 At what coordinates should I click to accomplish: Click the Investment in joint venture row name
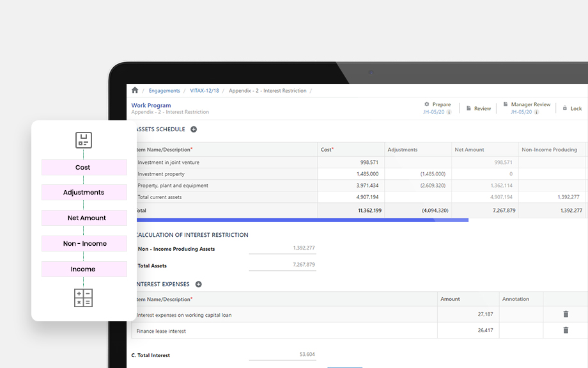(x=168, y=162)
